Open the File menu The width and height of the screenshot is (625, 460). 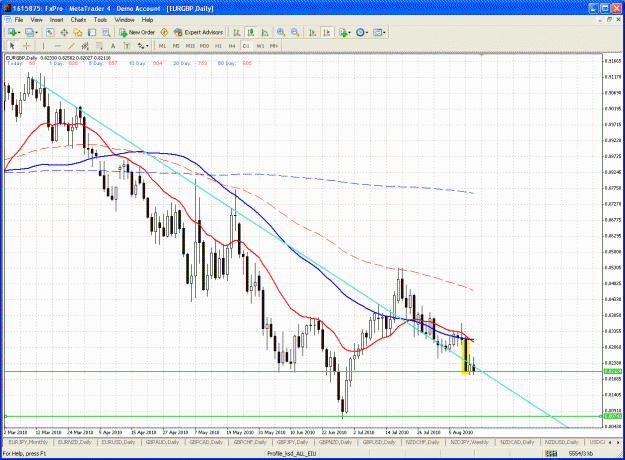click(19, 20)
